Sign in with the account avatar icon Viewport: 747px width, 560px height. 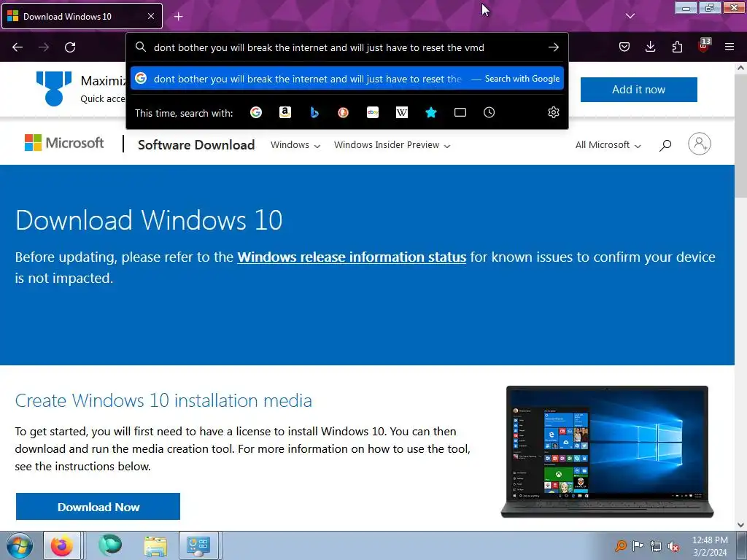pos(700,144)
